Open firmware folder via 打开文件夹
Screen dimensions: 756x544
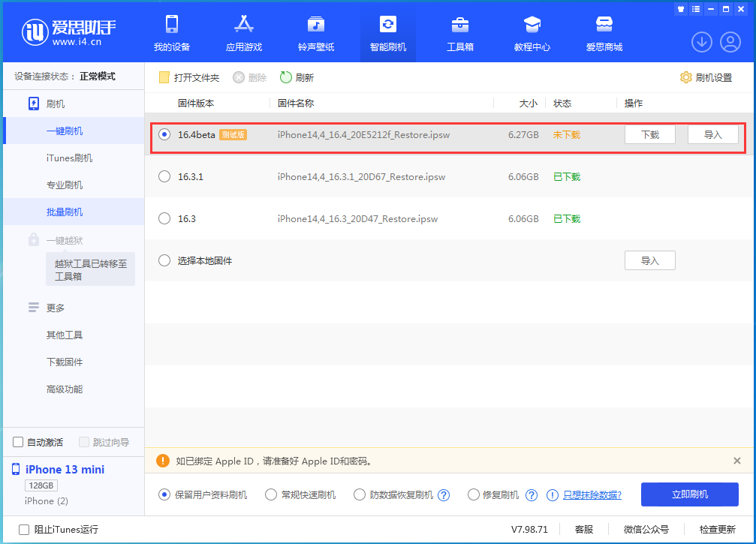click(x=189, y=77)
